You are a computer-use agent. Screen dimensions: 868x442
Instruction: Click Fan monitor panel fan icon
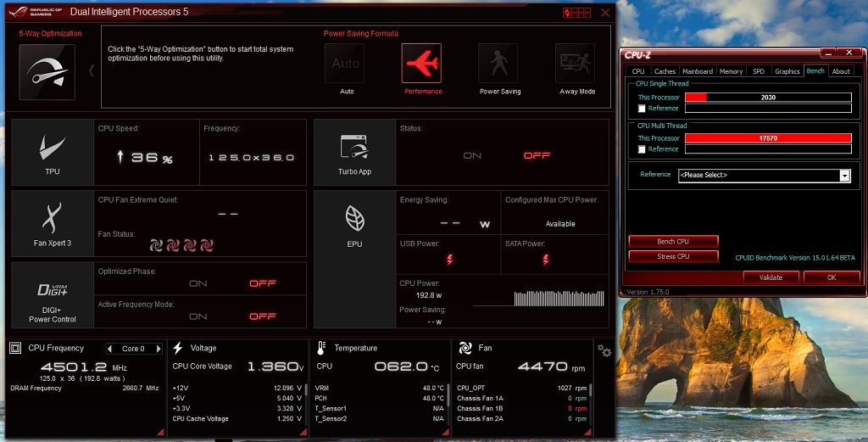465,348
